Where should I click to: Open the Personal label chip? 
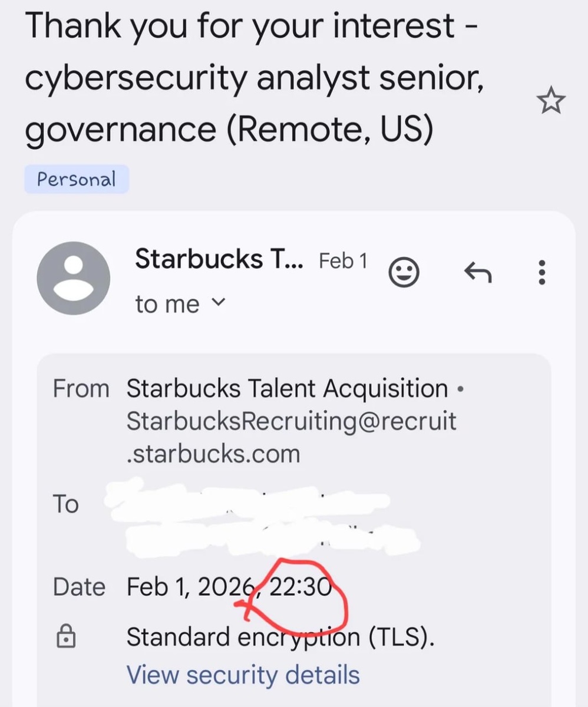coord(77,179)
